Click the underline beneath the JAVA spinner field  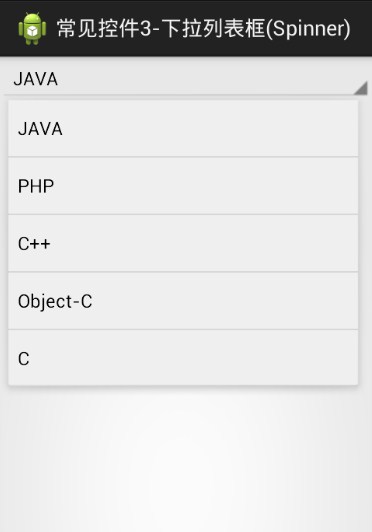tap(180, 95)
